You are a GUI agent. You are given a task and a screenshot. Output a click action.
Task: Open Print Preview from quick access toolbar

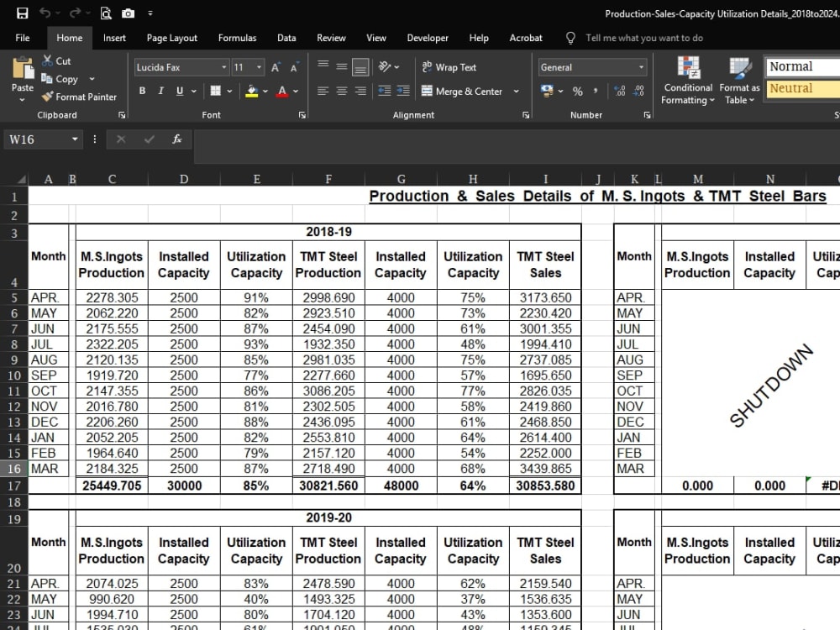tap(106, 13)
